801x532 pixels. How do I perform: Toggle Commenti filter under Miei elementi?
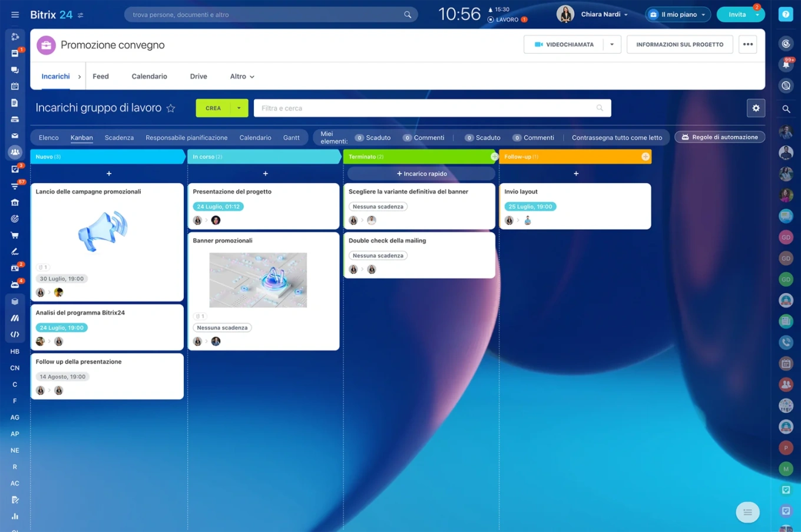[423, 138]
